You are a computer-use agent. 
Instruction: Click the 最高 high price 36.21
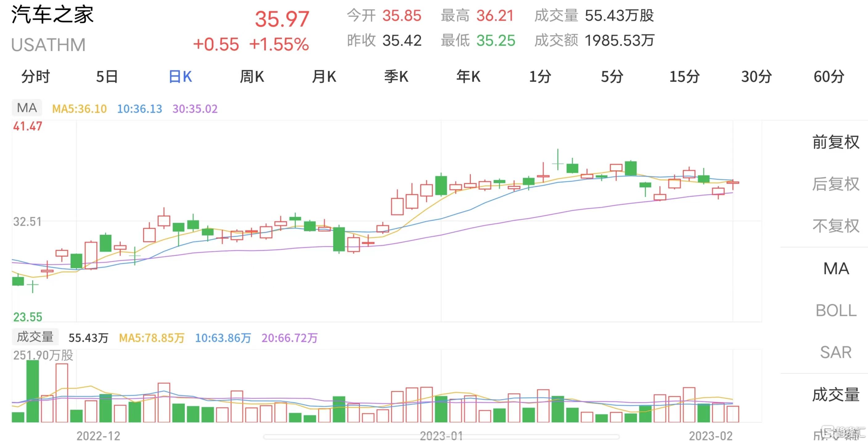coord(495,15)
